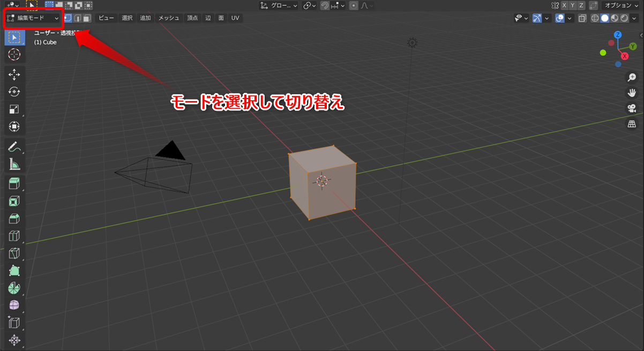The width and height of the screenshot is (644, 351).
Task: Toggle proportional editing
Action: click(354, 5)
